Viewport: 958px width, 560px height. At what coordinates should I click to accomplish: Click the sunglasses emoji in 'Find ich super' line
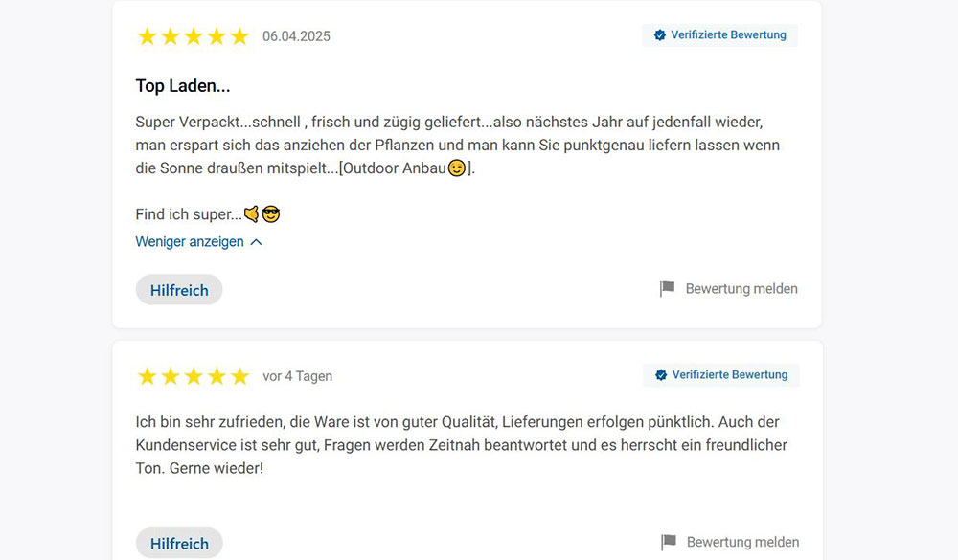click(271, 213)
